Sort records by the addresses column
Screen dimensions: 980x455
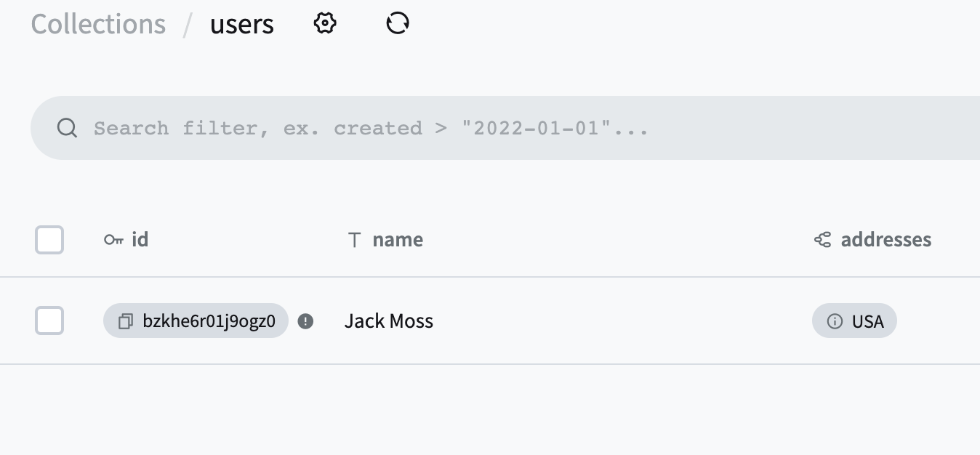tap(885, 239)
